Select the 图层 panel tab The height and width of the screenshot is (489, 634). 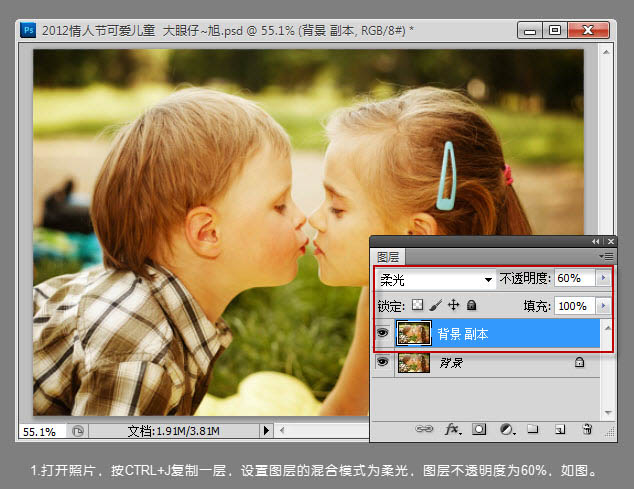[x=386, y=257]
